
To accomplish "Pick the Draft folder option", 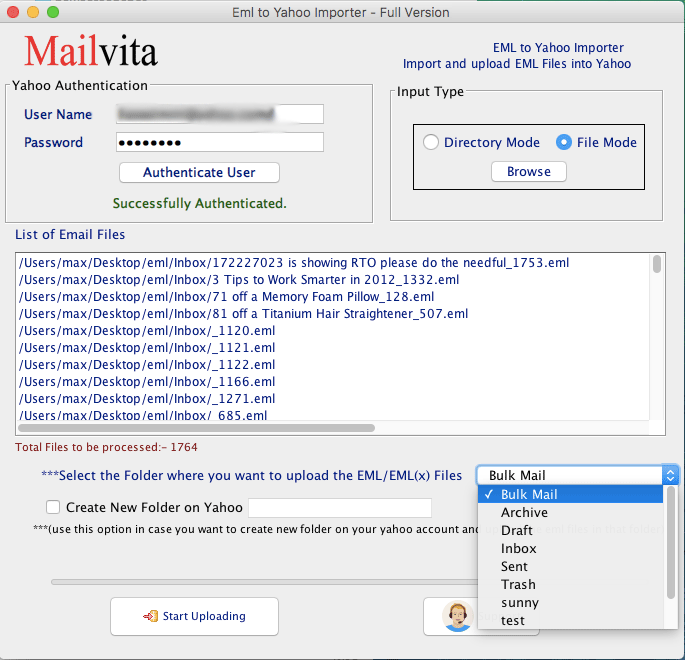I will 517,530.
